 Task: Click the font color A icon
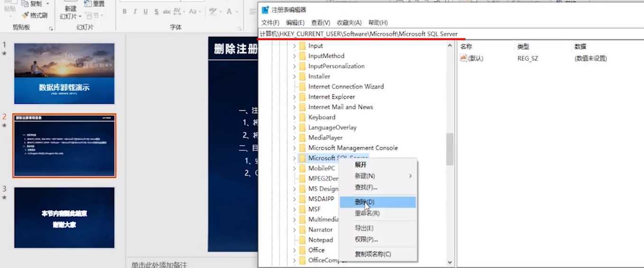tap(230, 11)
